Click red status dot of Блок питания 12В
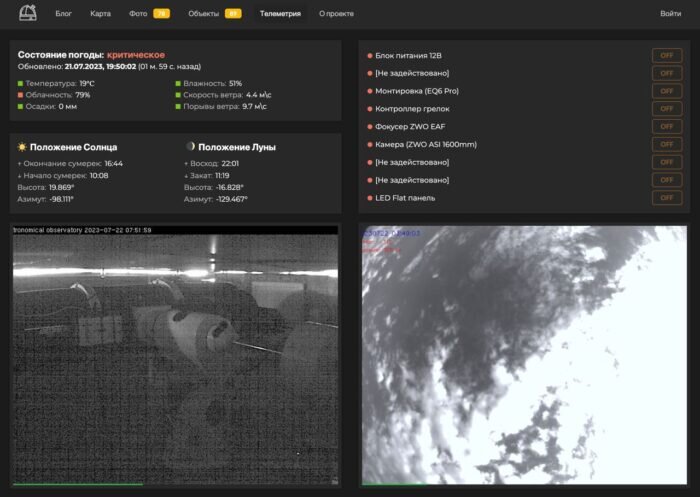The image size is (700, 497). pos(370,56)
